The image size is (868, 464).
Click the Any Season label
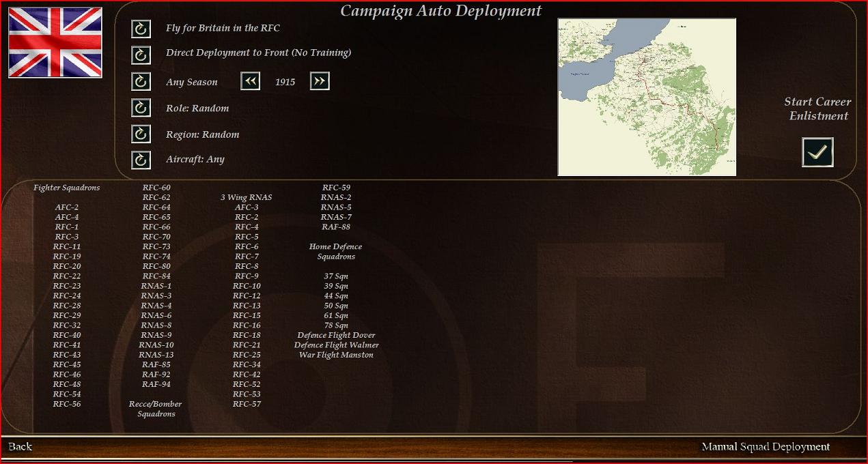pos(192,83)
